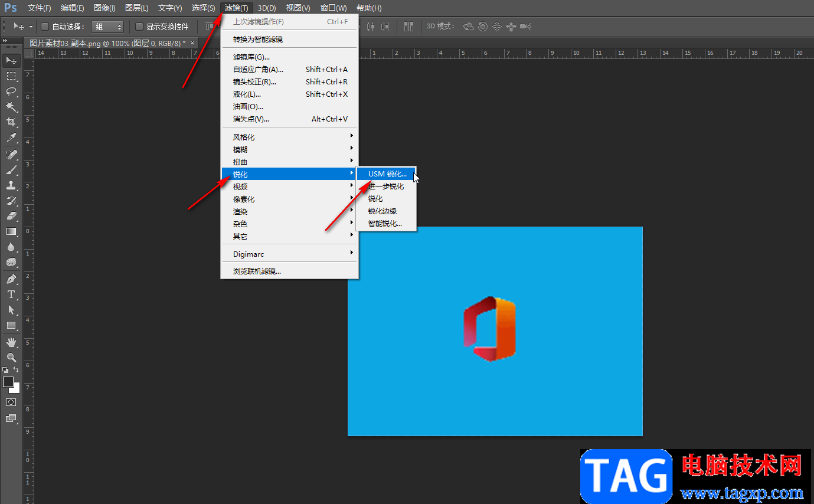Image resolution: width=814 pixels, height=504 pixels.
Task: Open the 窗口(W) menu
Action: (334, 8)
